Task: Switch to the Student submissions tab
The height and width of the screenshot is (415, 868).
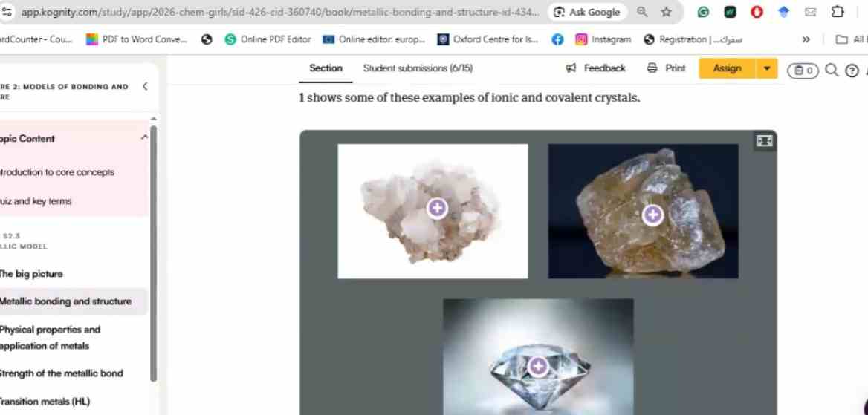Action: tap(418, 68)
